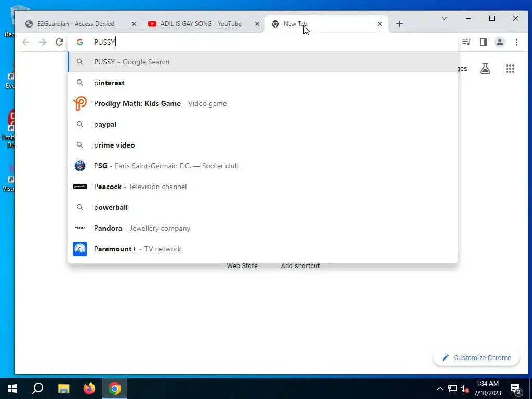Open the network status tray icon

click(453, 389)
